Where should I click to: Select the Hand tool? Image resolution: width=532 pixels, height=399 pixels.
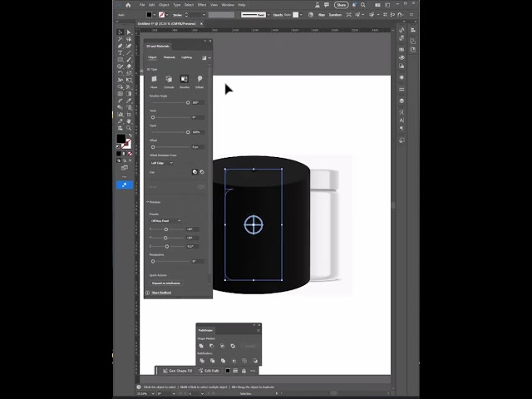pos(129,121)
